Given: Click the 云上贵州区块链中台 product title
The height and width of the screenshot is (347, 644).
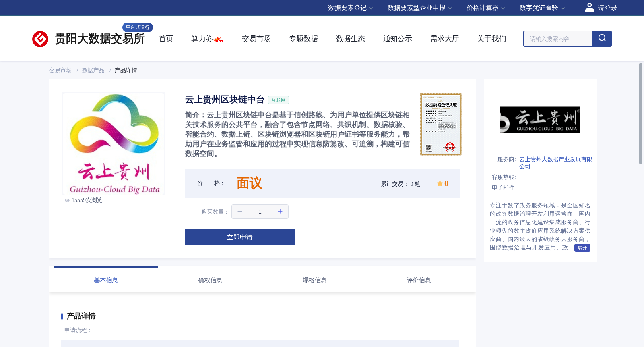Looking at the screenshot, I should pos(225,100).
